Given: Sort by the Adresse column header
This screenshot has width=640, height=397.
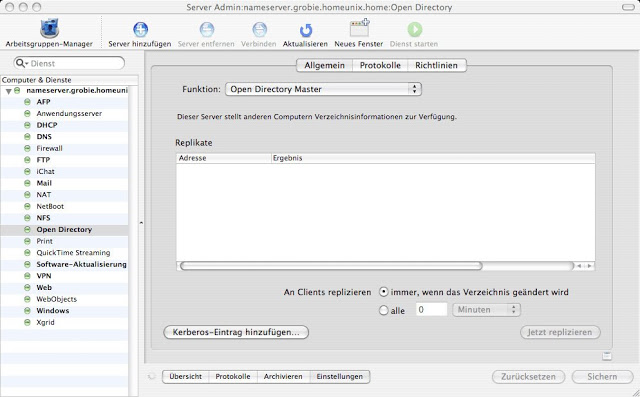Looking at the screenshot, I should click(224, 158).
